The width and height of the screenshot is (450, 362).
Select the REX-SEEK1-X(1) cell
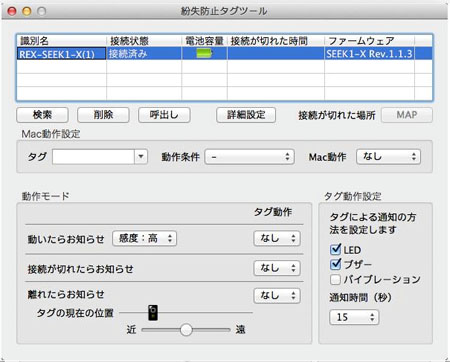61,54
